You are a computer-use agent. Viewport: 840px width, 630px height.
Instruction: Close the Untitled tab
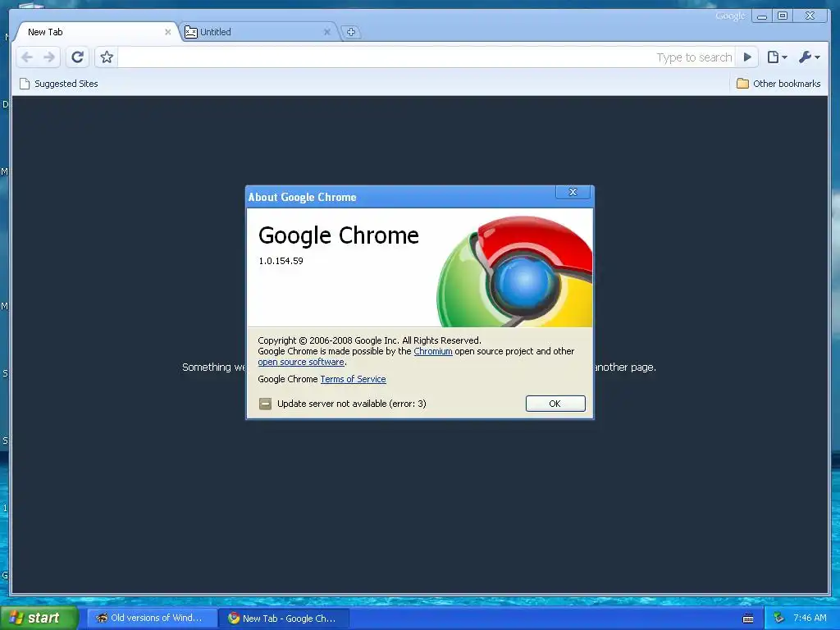[326, 32]
